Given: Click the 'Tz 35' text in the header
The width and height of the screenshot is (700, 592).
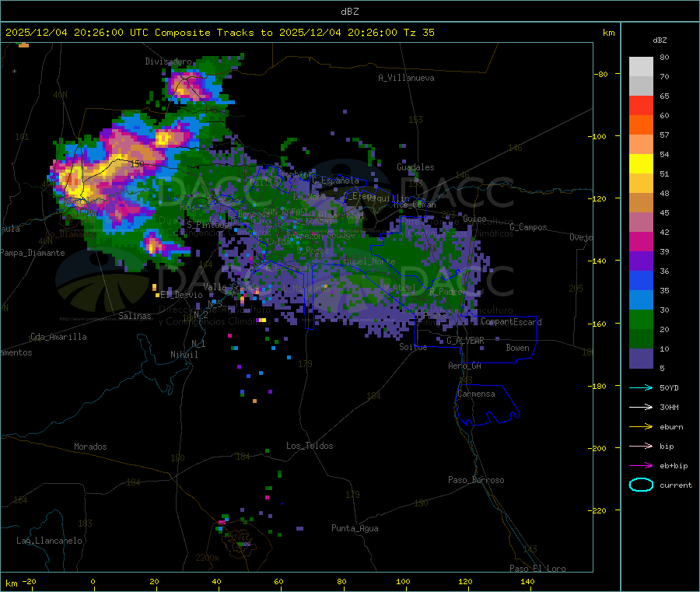Looking at the screenshot, I should pyautogui.click(x=418, y=33).
